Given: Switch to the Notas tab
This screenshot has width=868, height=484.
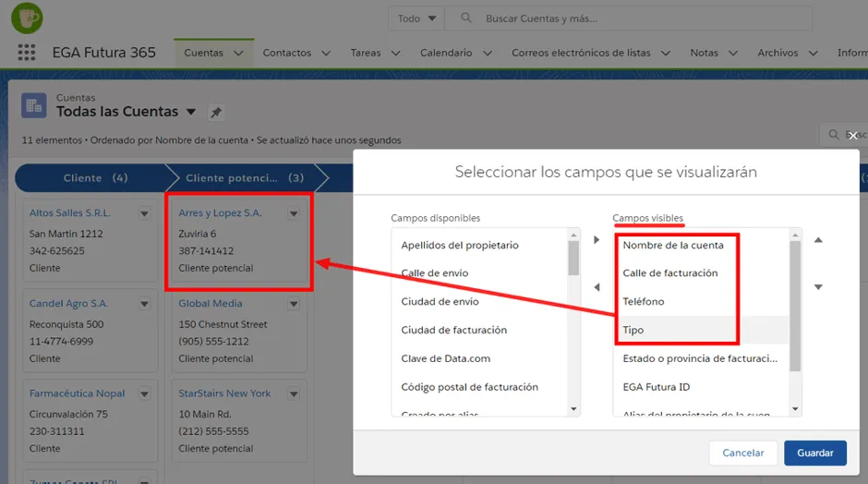Looking at the screenshot, I should 704,53.
